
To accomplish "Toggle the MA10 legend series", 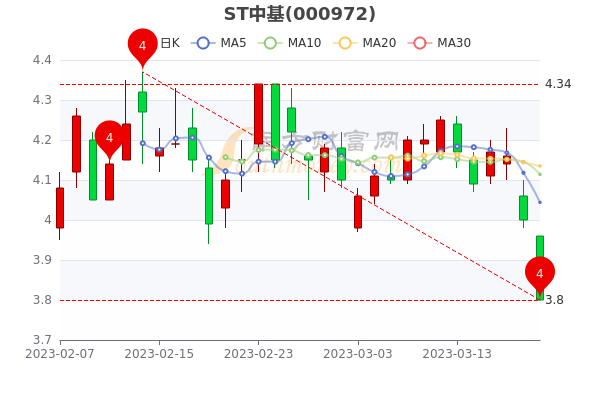I will [290, 43].
